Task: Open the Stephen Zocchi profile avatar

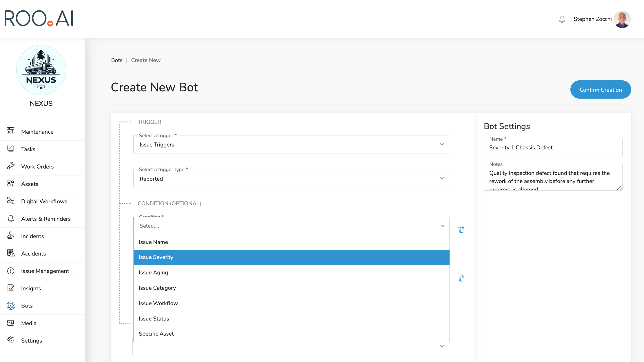Action: (x=622, y=19)
